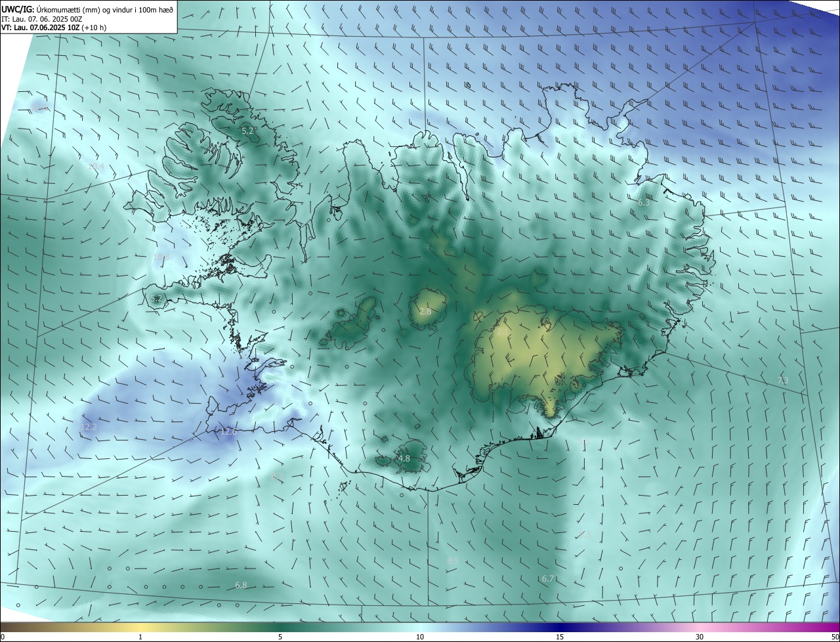Image resolution: width=840 pixels, height=642 pixels.
Task: Click the 12.6 precipitation value label
Action: coord(228,431)
